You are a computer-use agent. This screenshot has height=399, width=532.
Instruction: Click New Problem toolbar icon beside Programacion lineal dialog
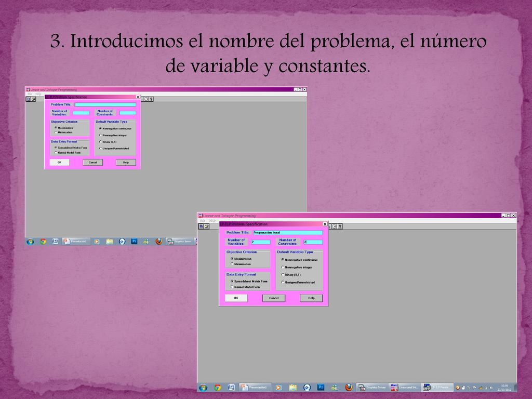[201, 227]
